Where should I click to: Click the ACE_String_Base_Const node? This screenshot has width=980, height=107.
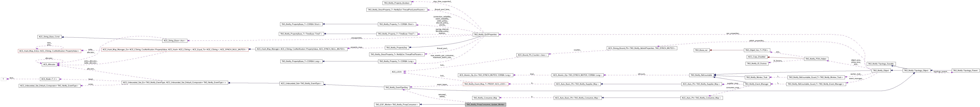pos(49,37)
